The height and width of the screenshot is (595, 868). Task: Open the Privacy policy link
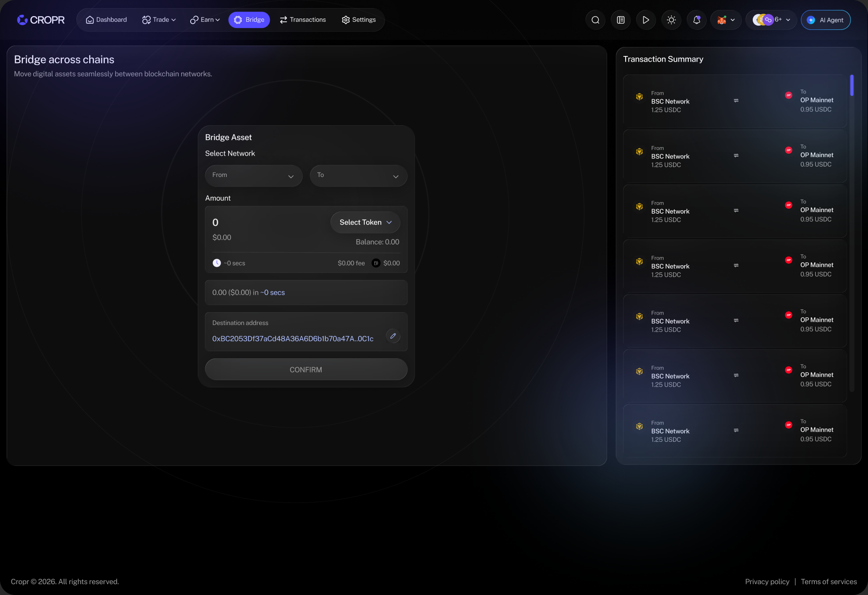(767, 582)
